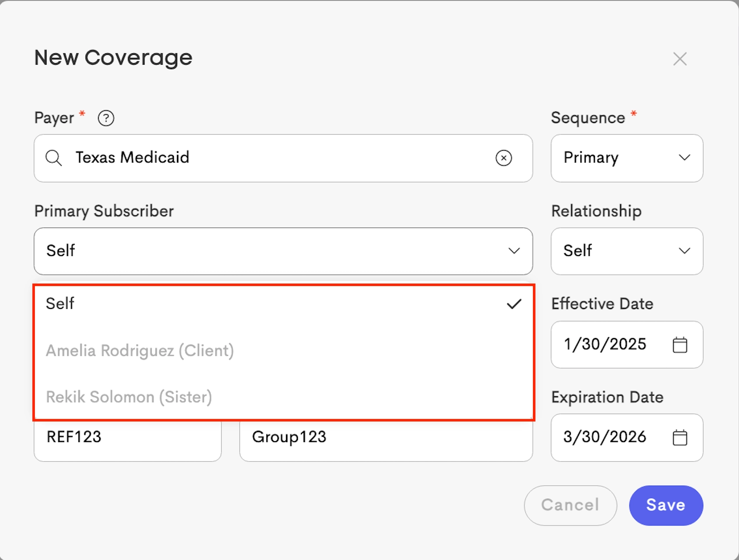Choose Rekik Solomon (Sister) option

[129, 397]
